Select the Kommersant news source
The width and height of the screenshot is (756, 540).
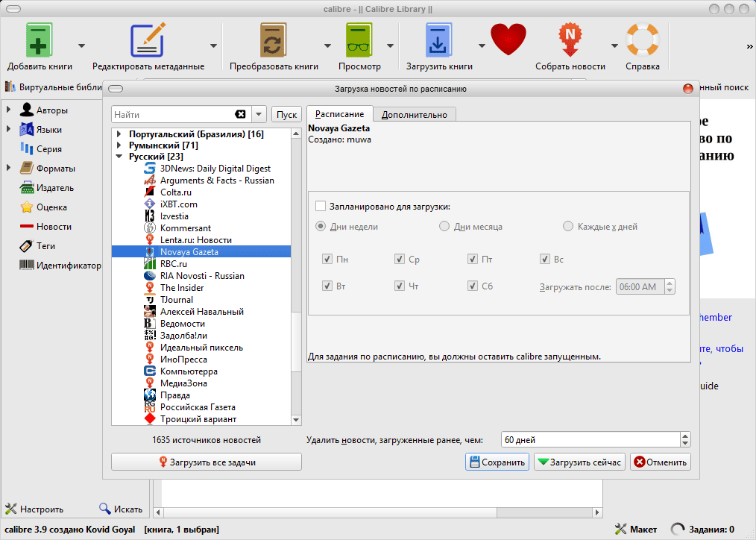point(186,228)
